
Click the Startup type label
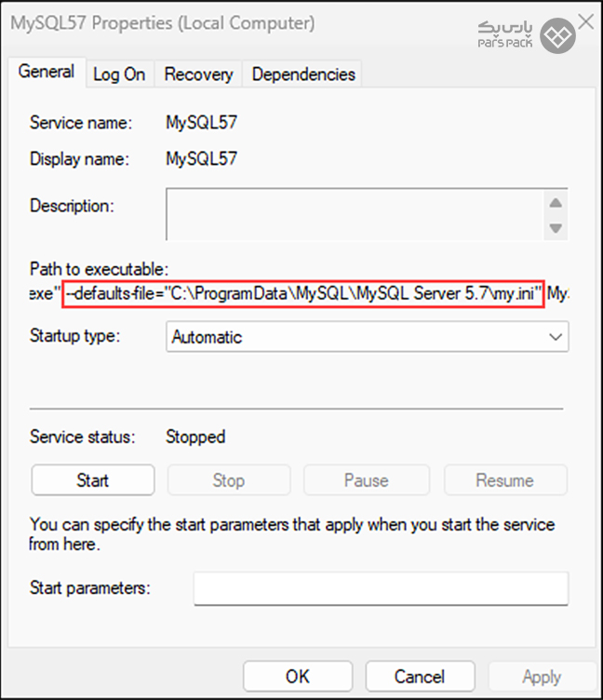pyautogui.click(x=75, y=336)
